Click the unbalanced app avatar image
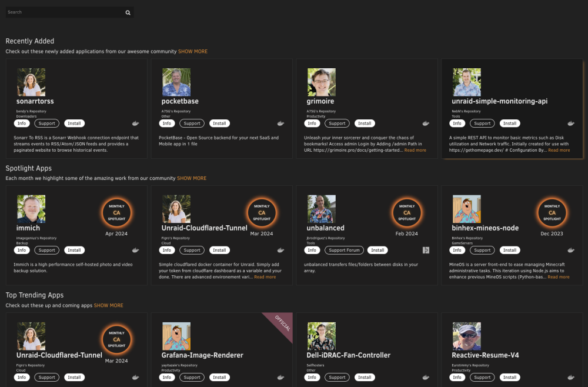588x387 pixels. point(322,209)
